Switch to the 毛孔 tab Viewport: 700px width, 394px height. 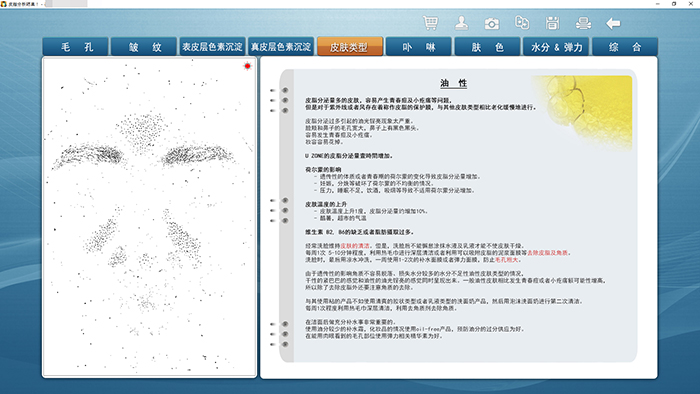[x=75, y=47]
